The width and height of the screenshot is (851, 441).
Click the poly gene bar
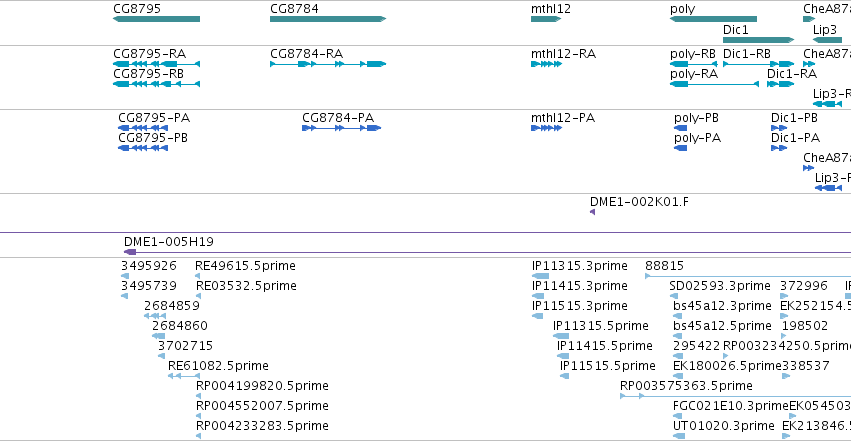click(x=713, y=19)
